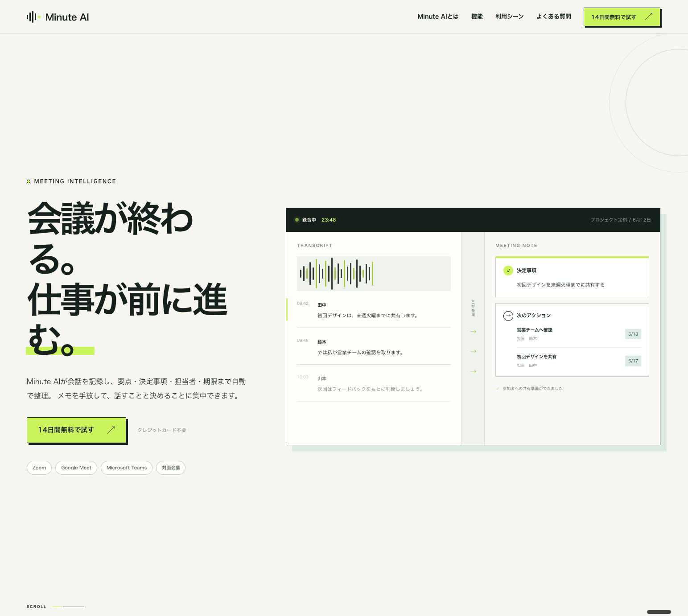Click the circled arrow icon beside 次のアクション
688x616 pixels.
click(508, 316)
